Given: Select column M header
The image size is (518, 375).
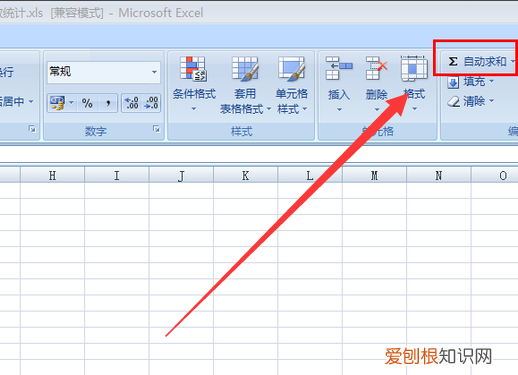Looking at the screenshot, I should (x=374, y=175).
